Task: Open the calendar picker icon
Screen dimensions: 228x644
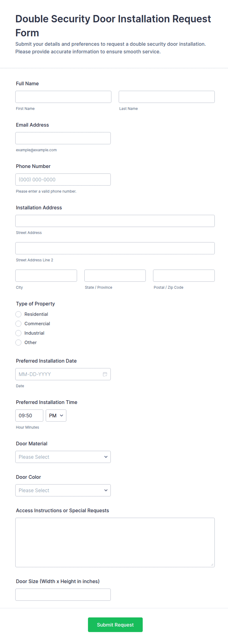Action: [x=105, y=374]
